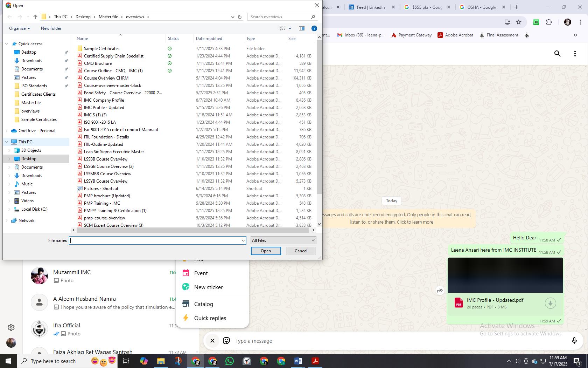Open the All Files type dropdown

click(x=283, y=240)
